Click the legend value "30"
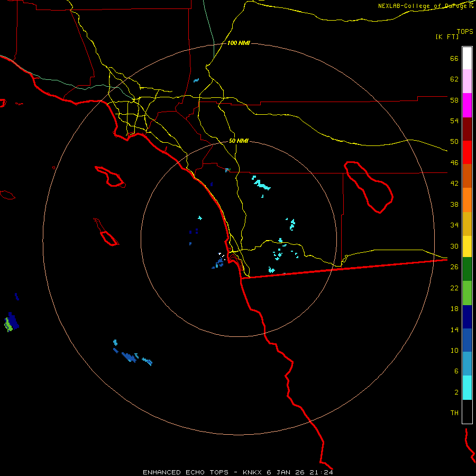 click(454, 246)
